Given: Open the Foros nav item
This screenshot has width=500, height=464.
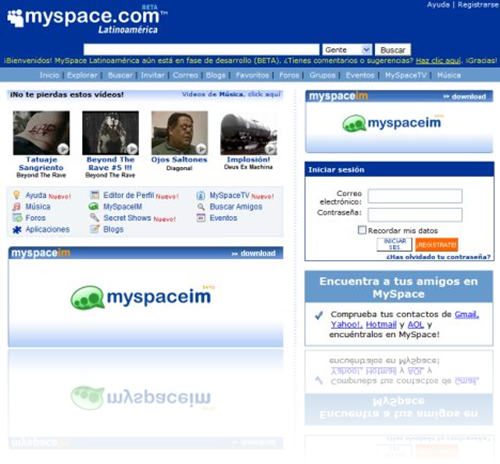Looking at the screenshot, I should (289, 75).
